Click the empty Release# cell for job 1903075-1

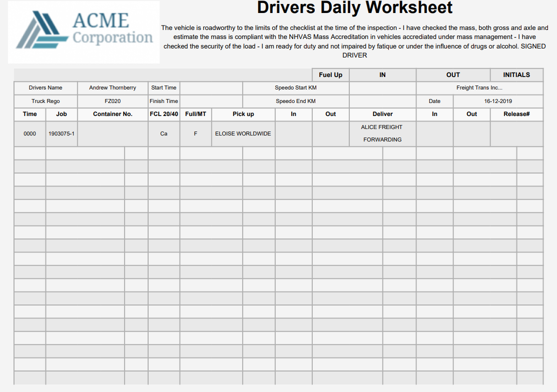[516, 133]
